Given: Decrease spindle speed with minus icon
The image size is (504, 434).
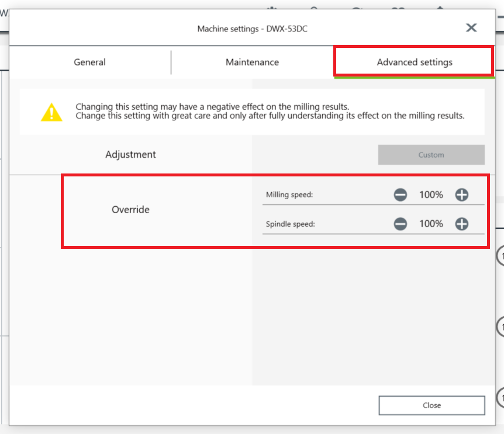Looking at the screenshot, I should tap(400, 224).
